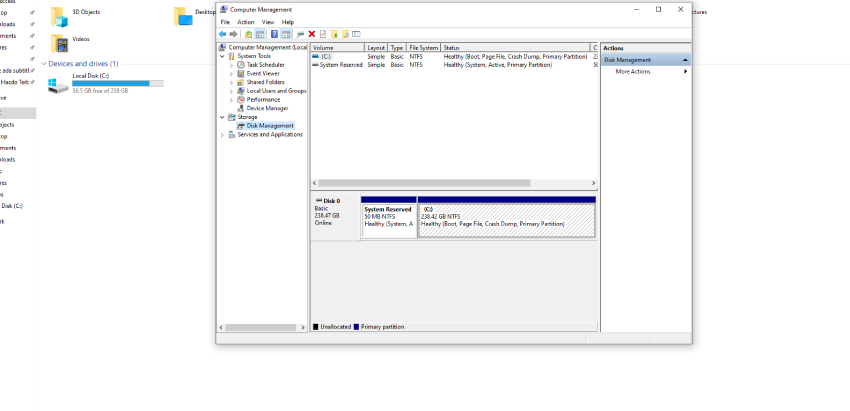The height and width of the screenshot is (411, 850).
Task: Click the Layout column header
Action: pos(376,48)
